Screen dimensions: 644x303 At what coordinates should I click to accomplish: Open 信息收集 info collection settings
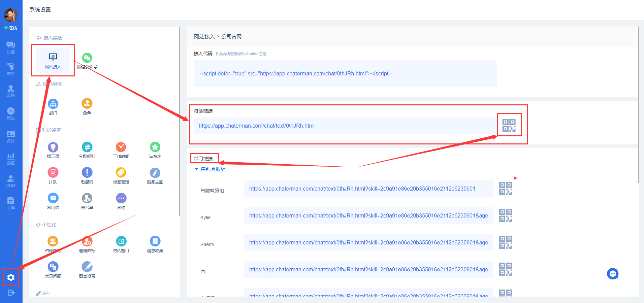tap(155, 244)
